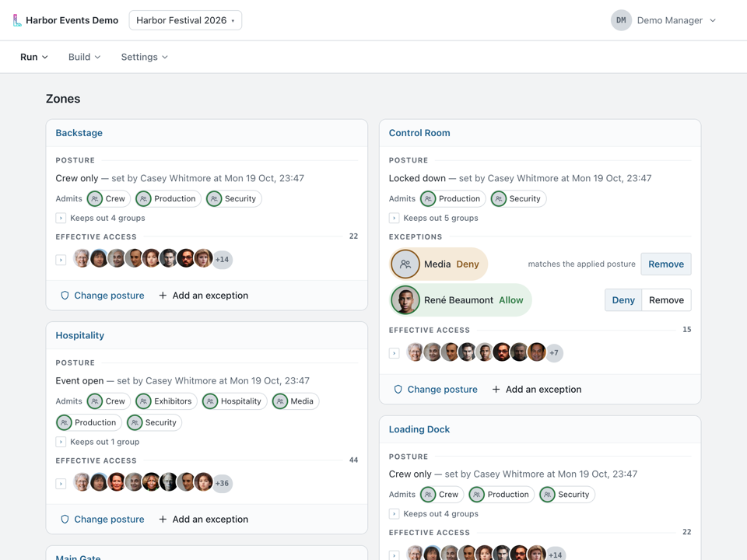Click the Crew group chip in Loading Dock
This screenshot has height=560, width=747.
[x=442, y=495]
